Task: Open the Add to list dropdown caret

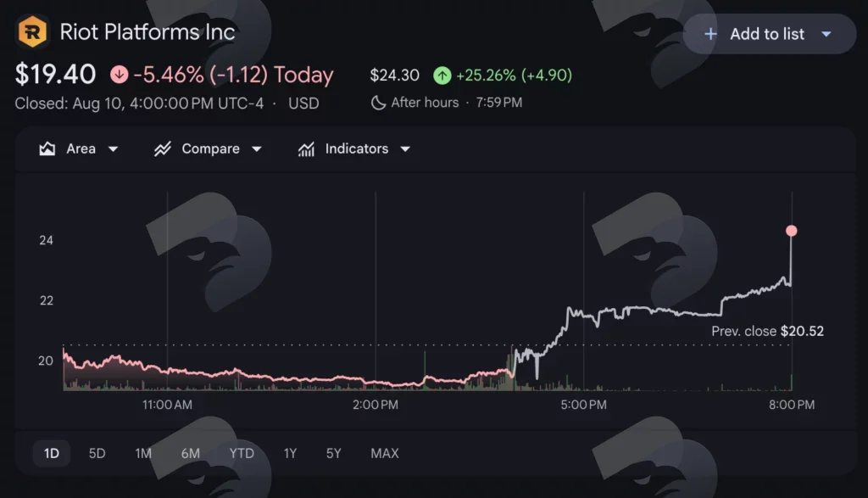Action: tap(826, 34)
